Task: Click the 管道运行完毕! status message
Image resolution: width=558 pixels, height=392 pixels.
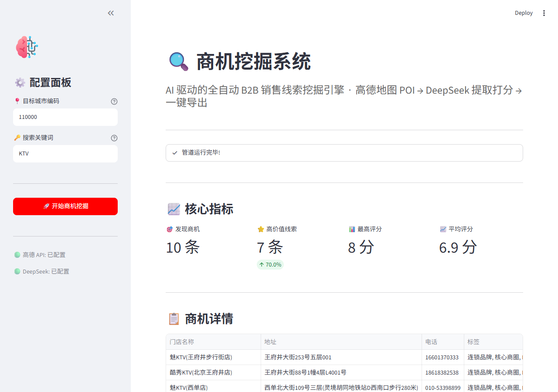Action: (x=201, y=153)
